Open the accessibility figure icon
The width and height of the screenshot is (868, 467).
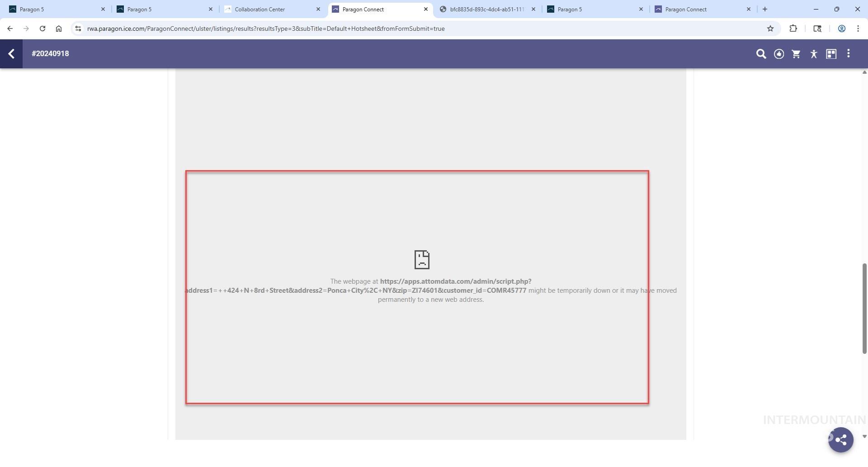pos(814,54)
